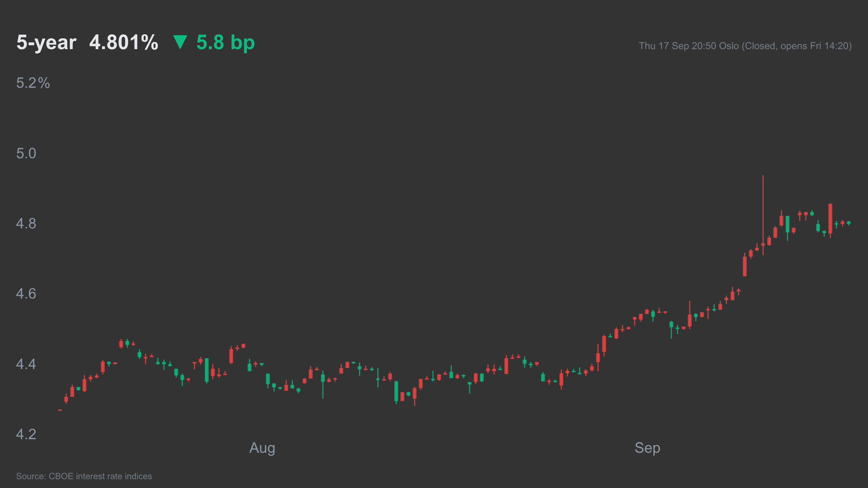Select the 5-year title label
Image resolution: width=868 pixels, height=488 pixels.
(46, 43)
